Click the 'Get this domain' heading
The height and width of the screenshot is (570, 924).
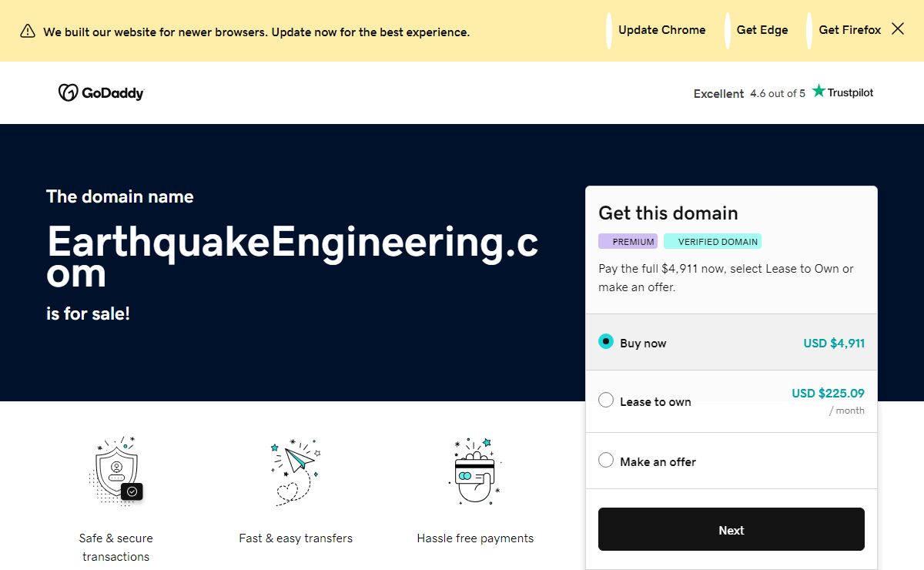click(x=668, y=213)
